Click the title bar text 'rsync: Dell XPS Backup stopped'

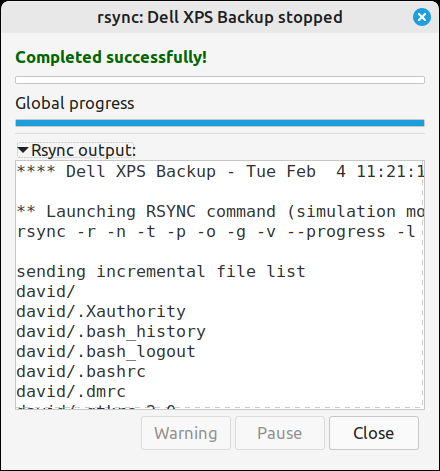tap(220, 17)
